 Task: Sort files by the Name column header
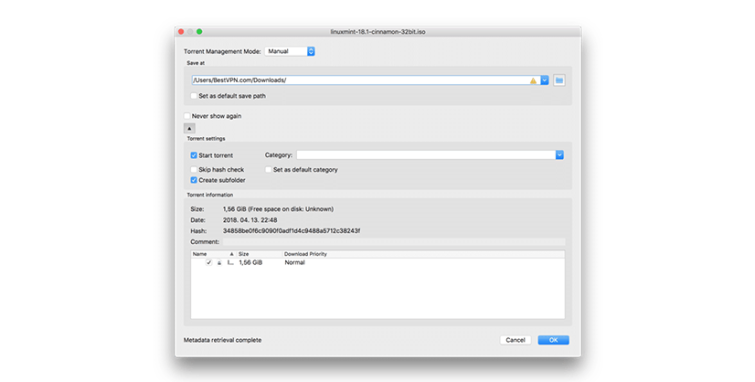pos(213,254)
